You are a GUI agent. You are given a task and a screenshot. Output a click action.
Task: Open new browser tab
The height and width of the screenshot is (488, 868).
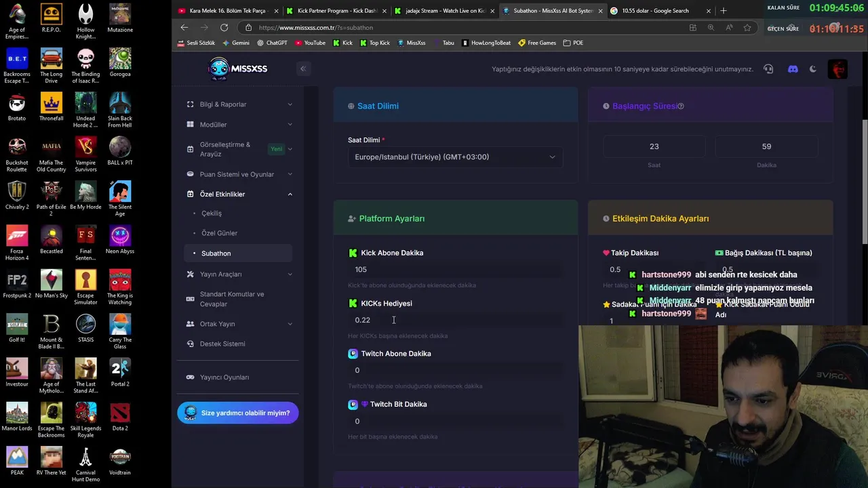point(723,10)
